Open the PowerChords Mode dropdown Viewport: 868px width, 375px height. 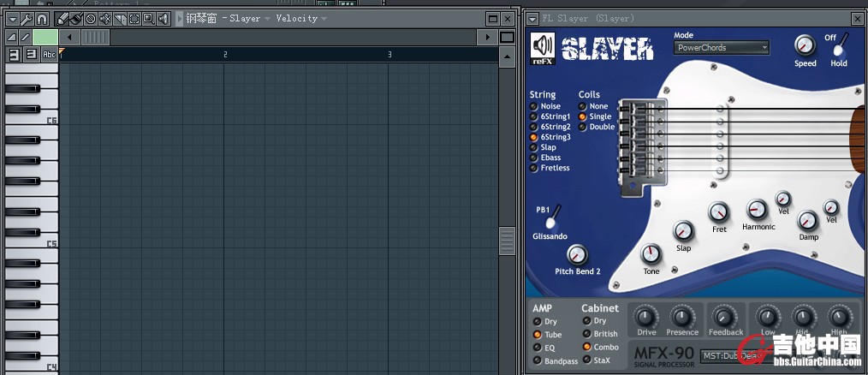tap(722, 48)
